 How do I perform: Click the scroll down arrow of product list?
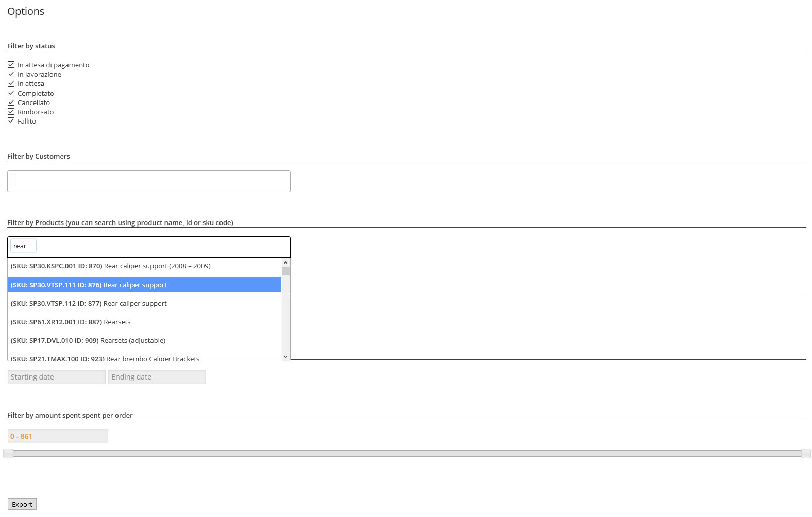(285, 356)
